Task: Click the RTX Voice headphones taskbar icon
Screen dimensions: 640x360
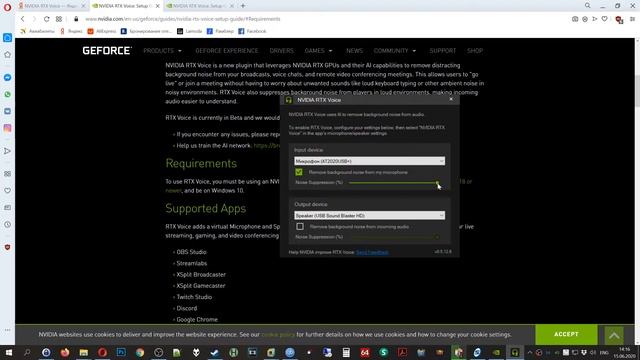Action: point(515,352)
